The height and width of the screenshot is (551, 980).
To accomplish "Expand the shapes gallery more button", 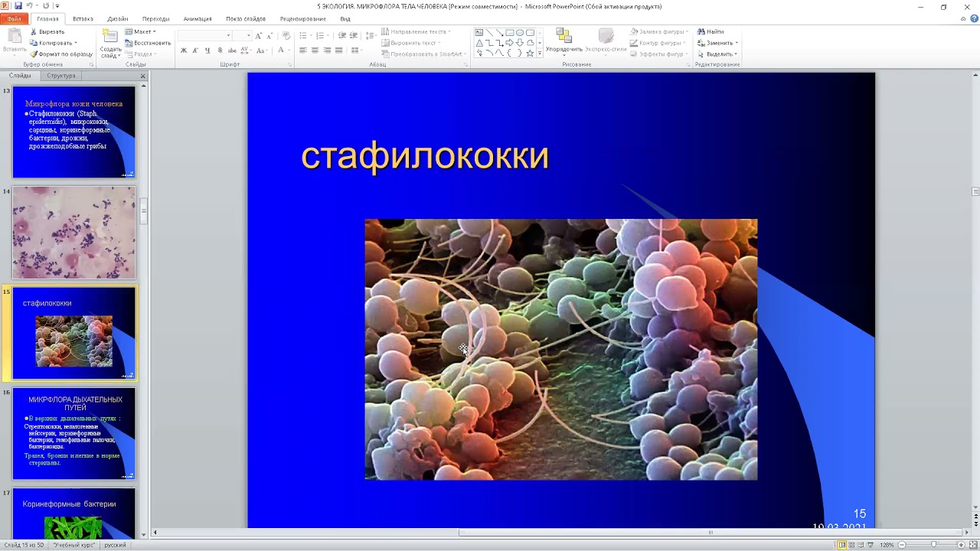I will pyautogui.click(x=540, y=54).
